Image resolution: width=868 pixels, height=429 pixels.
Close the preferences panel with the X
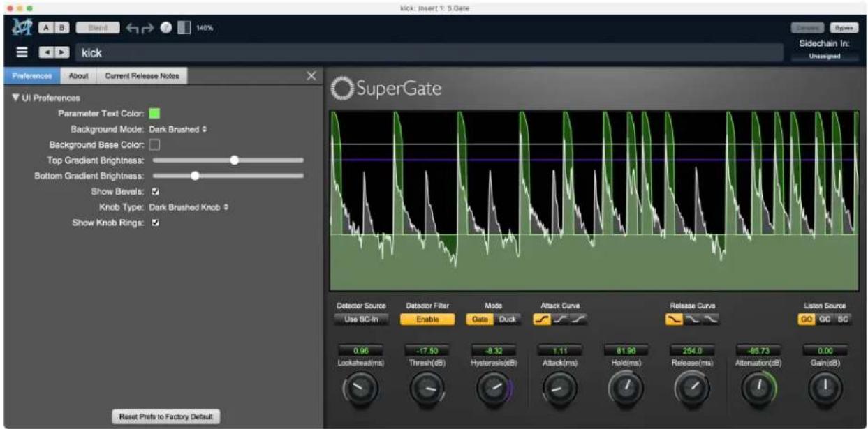pyautogui.click(x=311, y=76)
